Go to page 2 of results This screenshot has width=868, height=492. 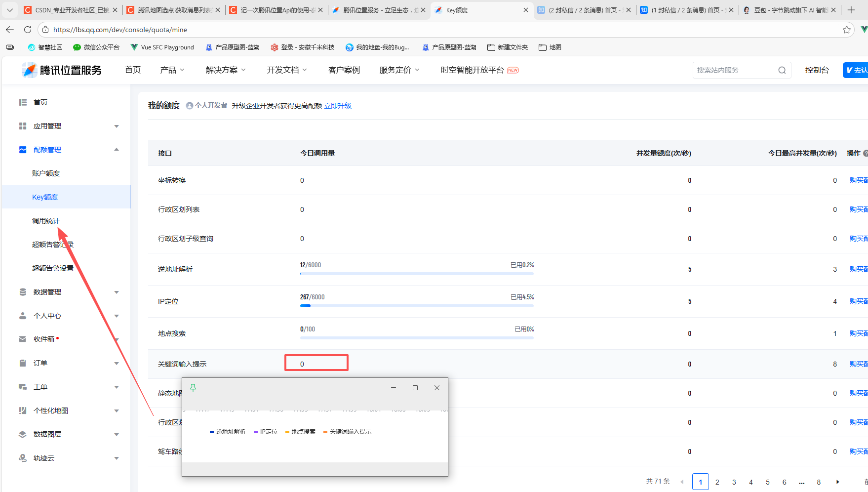pyautogui.click(x=717, y=482)
